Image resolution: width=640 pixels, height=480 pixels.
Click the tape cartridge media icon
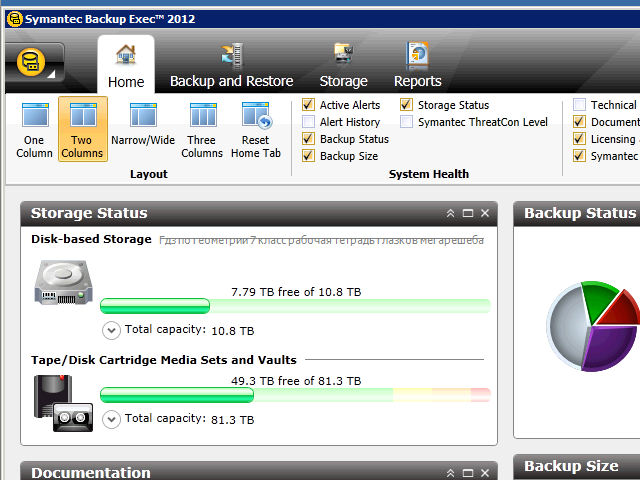[63, 403]
